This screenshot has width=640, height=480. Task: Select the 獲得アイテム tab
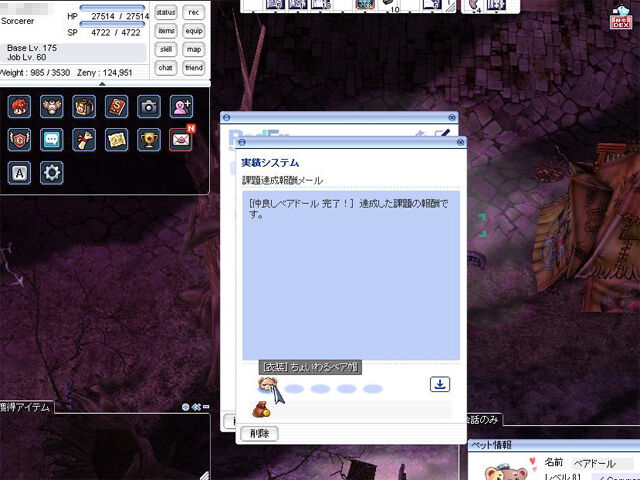click(26, 407)
